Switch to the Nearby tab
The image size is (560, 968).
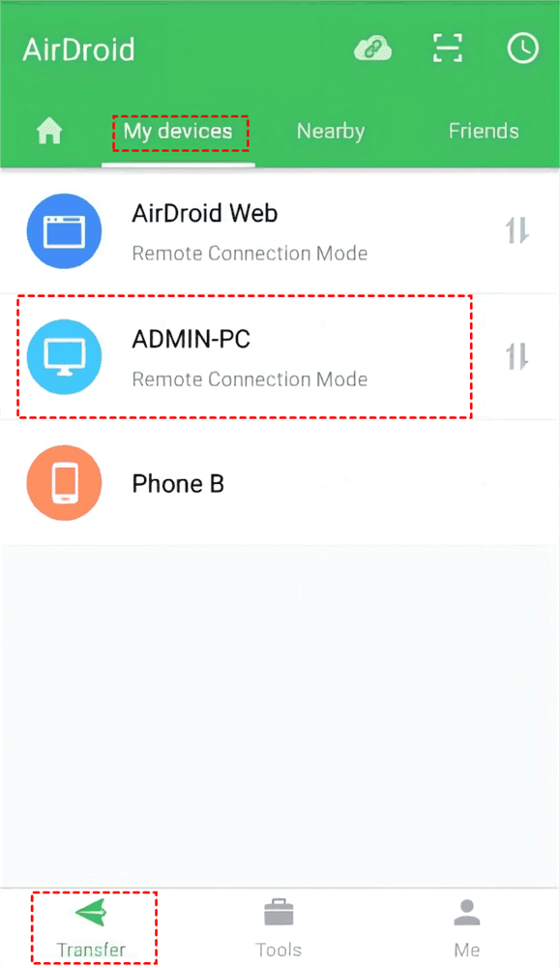331,132
